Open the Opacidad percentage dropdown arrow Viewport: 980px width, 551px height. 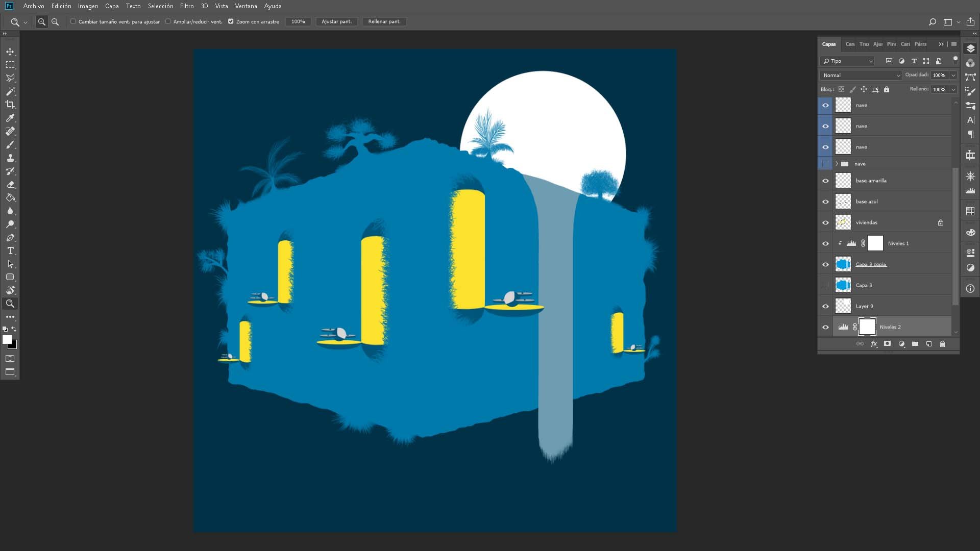953,75
